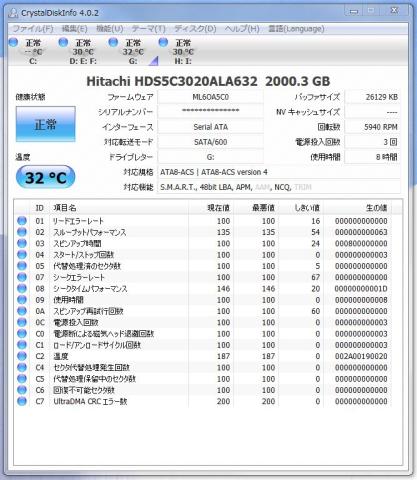Click the Hitachi HDS5C3020ALA632 disk title

coord(208,81)
